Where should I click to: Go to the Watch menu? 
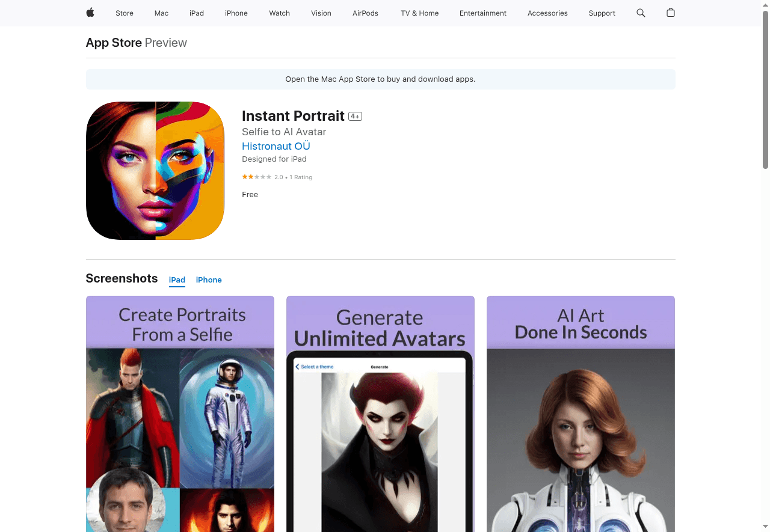pos(279,13)
